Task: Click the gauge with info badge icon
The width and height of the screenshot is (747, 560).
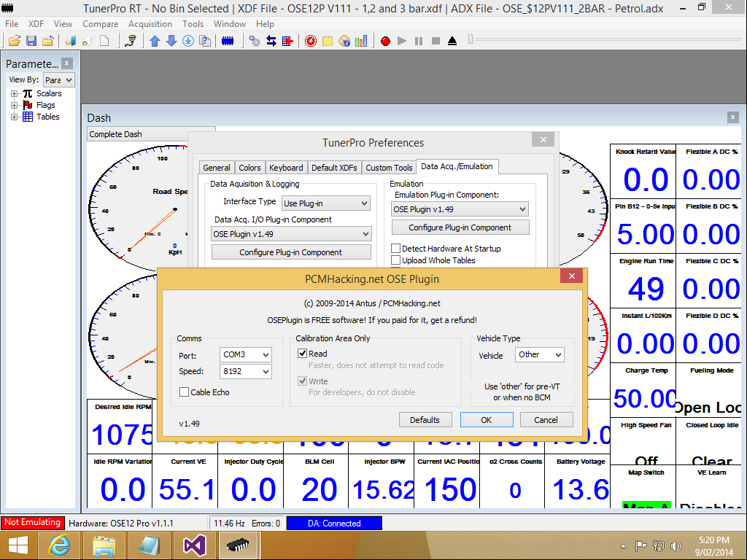Action: tap(344, 41)
